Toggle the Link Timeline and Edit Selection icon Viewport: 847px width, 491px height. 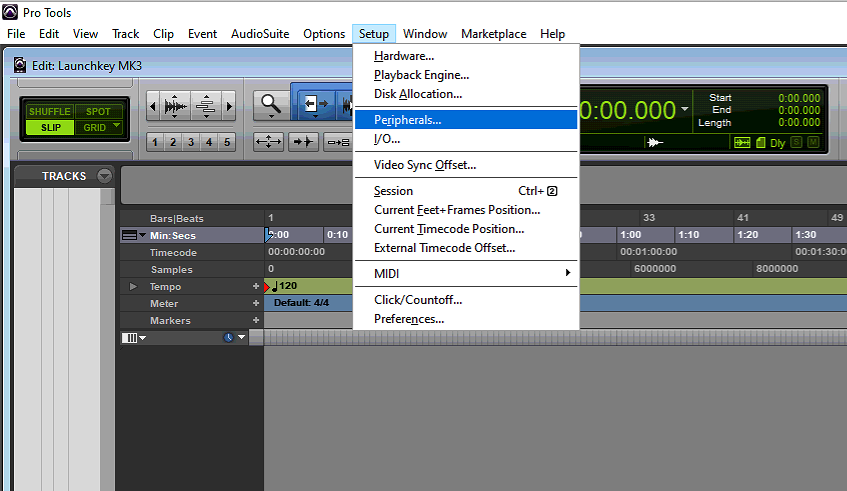338,143
